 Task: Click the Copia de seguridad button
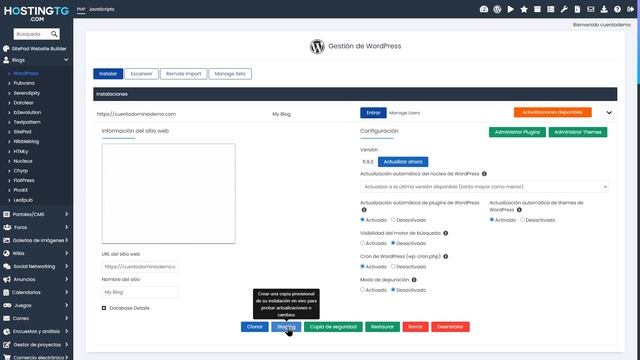point(333,327)
